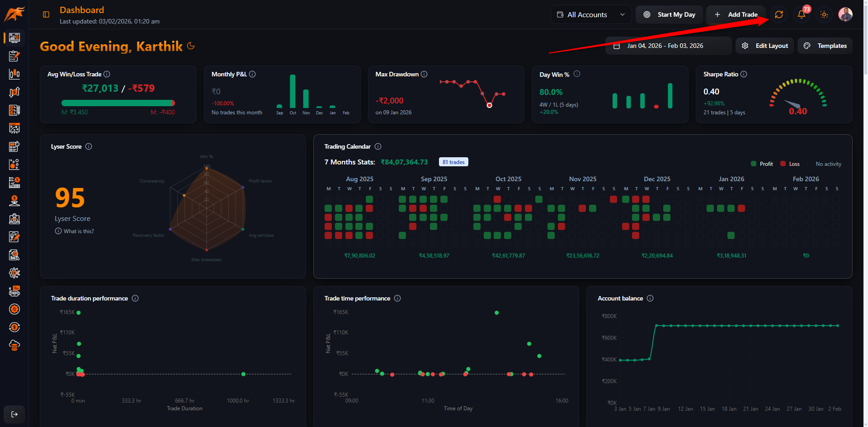Click the data sync refresh icon in the top bar

click(x=778, y=14)
